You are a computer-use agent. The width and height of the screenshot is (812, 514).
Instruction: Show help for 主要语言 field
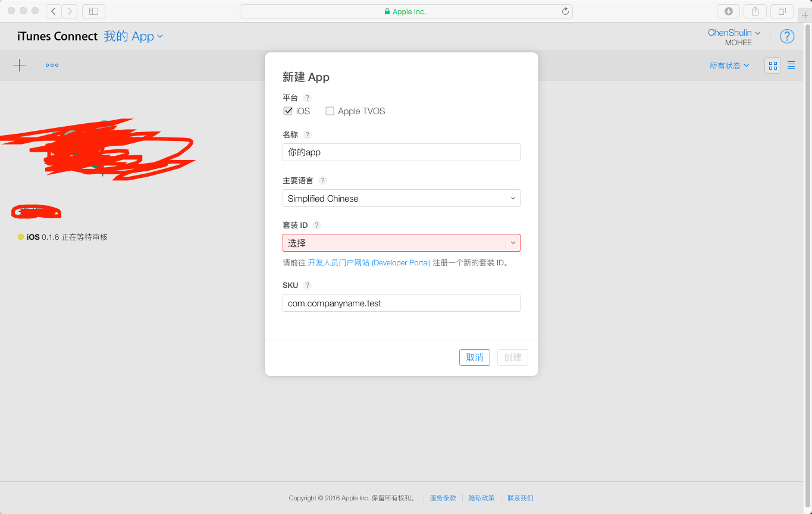click(322, 181)
